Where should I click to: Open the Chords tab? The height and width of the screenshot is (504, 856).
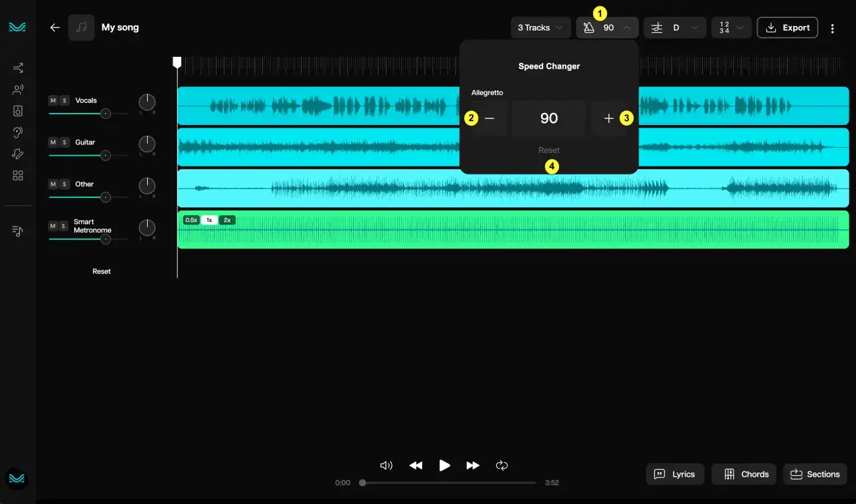tap(744, 474)
